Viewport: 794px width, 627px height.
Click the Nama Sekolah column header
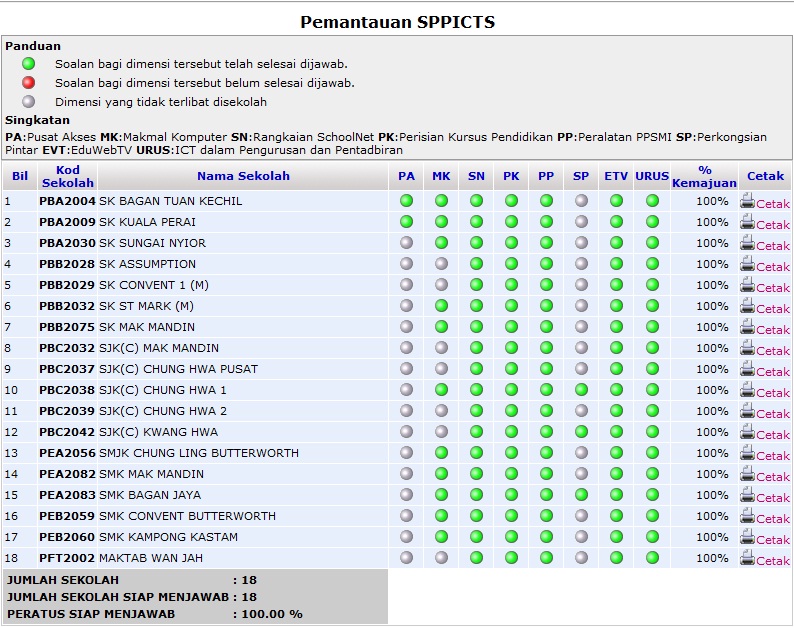(x=243, y=176)
